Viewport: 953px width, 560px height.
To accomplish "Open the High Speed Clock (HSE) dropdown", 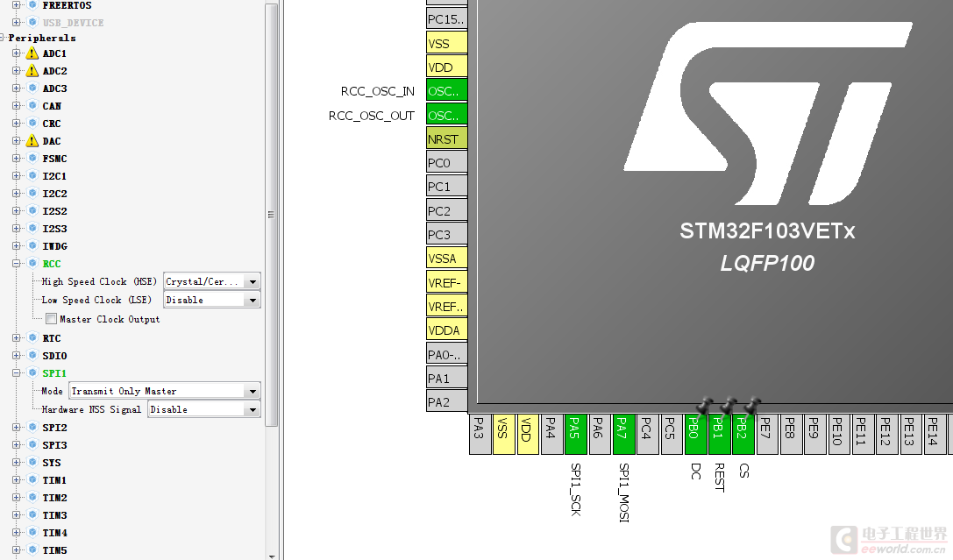I will 212,281.
